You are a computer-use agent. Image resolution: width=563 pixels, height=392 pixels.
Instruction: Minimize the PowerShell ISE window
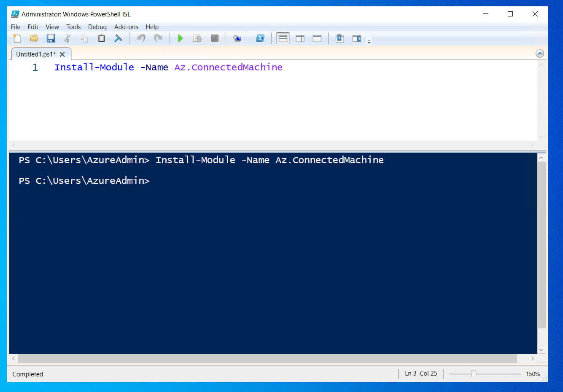coord(486,14)
